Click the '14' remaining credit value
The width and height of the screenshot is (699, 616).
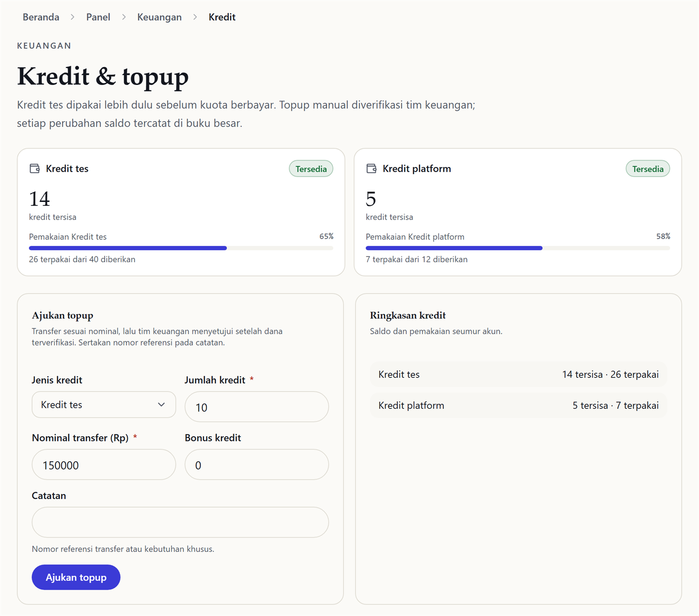(39, 199)
